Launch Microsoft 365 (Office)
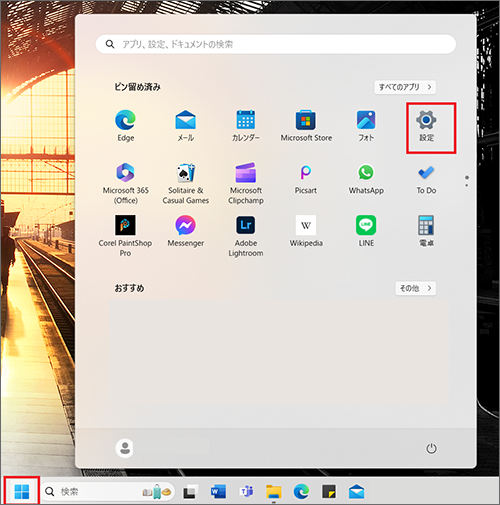This screenshot has width=500, height=505. tap(125, 183)
